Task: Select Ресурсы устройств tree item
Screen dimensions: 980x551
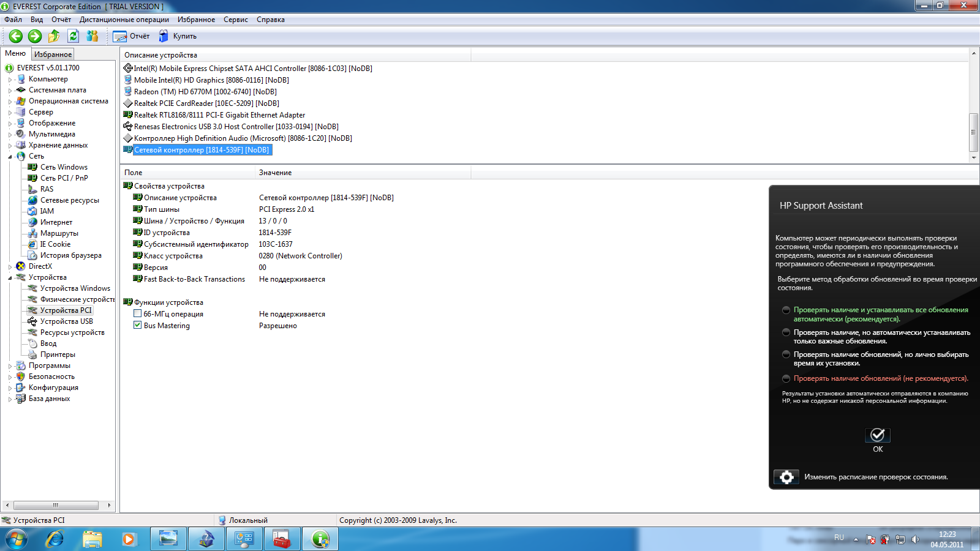Action: pyautogui.click(x=72, y=332)
